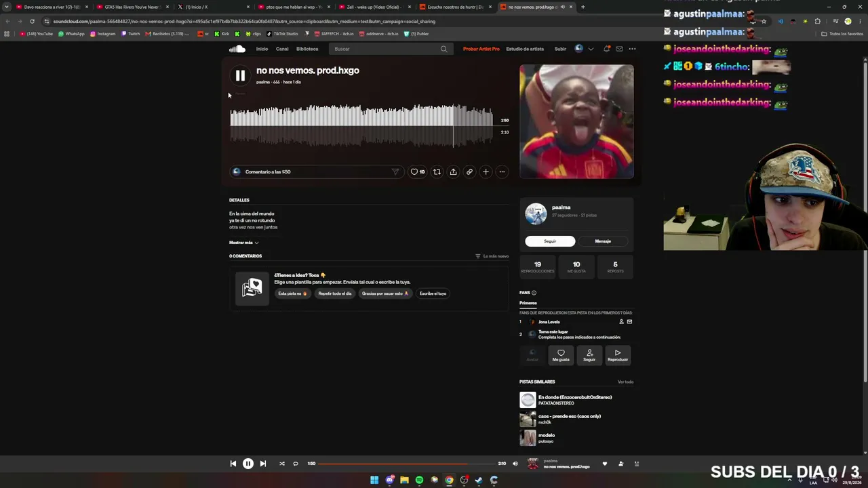Screen dimensions: 868x488
Task: Pick the 'Repetir todo el día' comment template
Action: (335, 293)
